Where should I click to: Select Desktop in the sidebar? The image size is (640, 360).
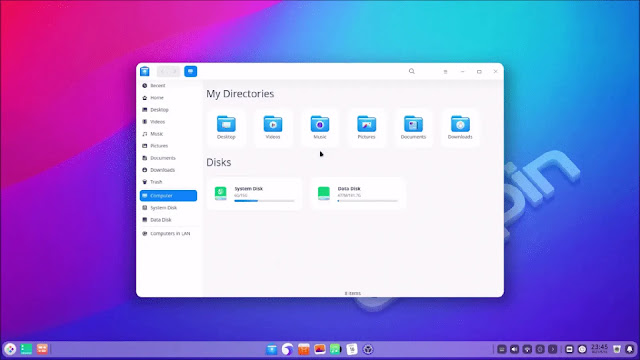pyautogui.click(x=168, y=110)
